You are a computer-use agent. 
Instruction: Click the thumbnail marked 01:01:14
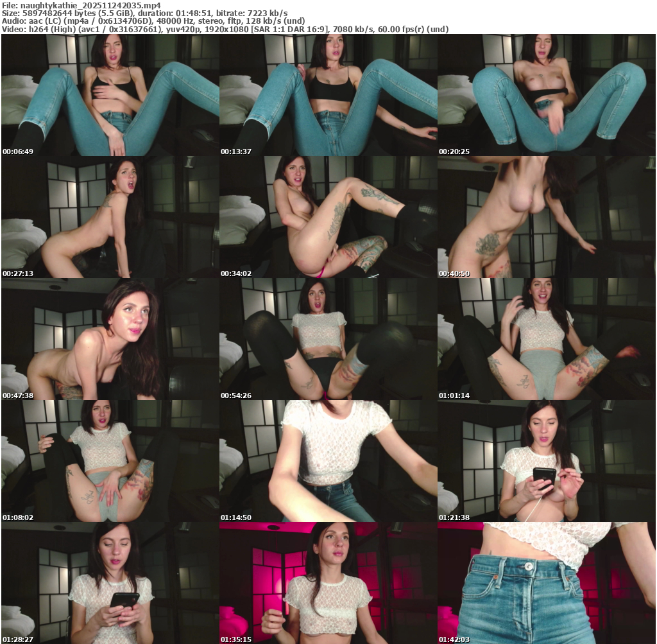546,339
